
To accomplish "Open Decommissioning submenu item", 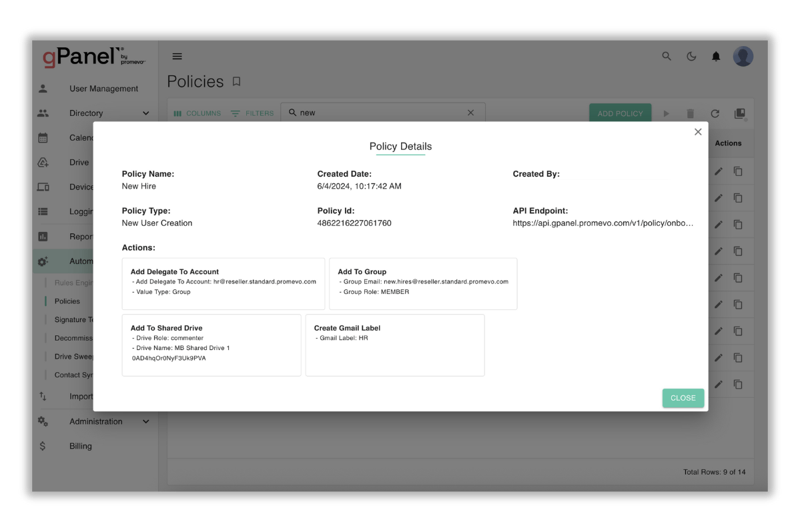I will pos(73,338).
